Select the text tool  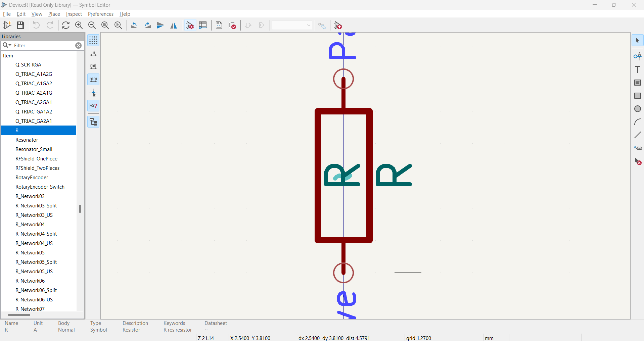pos(638,69)
